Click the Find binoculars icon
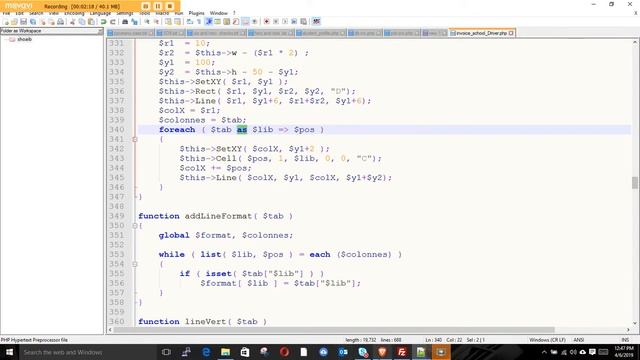 [125, 22]
